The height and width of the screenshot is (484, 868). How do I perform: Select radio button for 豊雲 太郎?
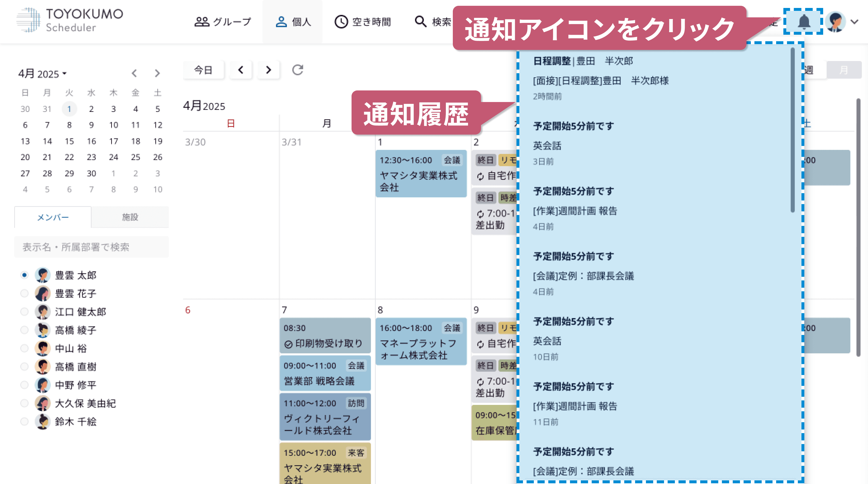pyautogui.click(x=24, y=275)
